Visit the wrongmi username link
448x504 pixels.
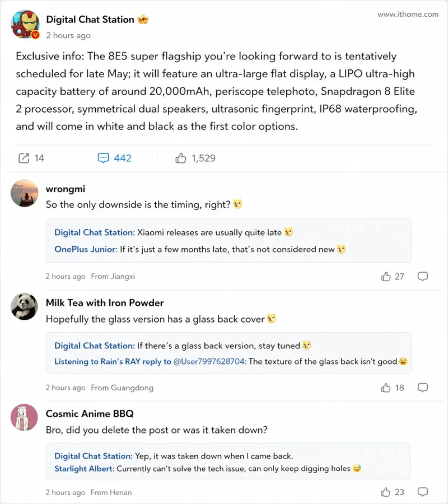point(66,189)
